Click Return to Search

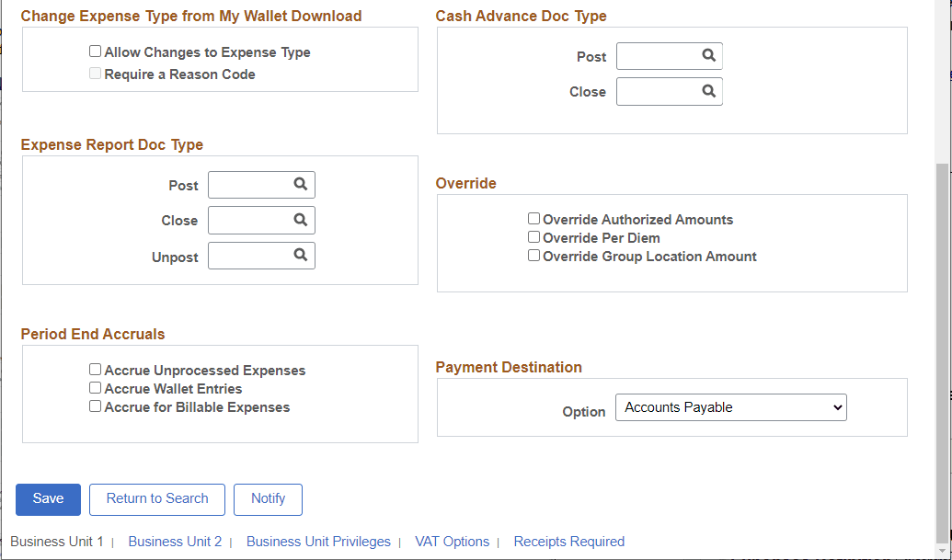(x=156, y=499)
